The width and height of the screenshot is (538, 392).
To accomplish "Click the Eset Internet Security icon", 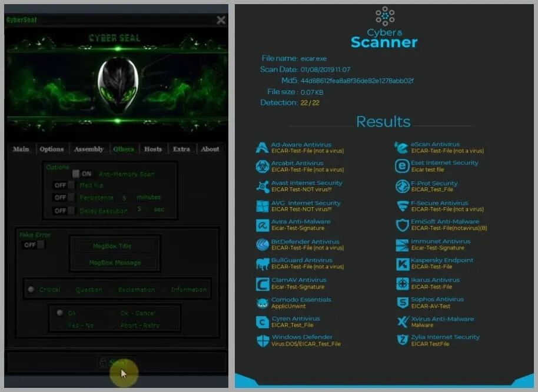I will coord(402,166).
